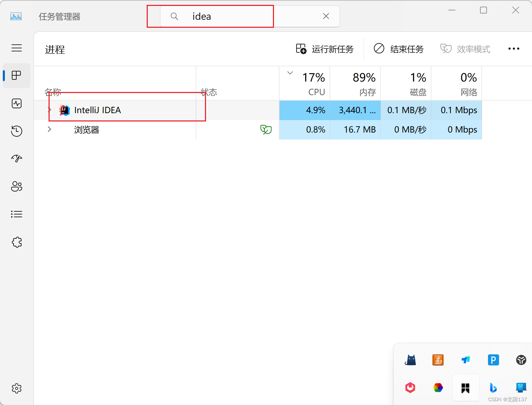532x405 pixels.
Task: Click the blue cat tray icon
Action: [x=410, y=360]
